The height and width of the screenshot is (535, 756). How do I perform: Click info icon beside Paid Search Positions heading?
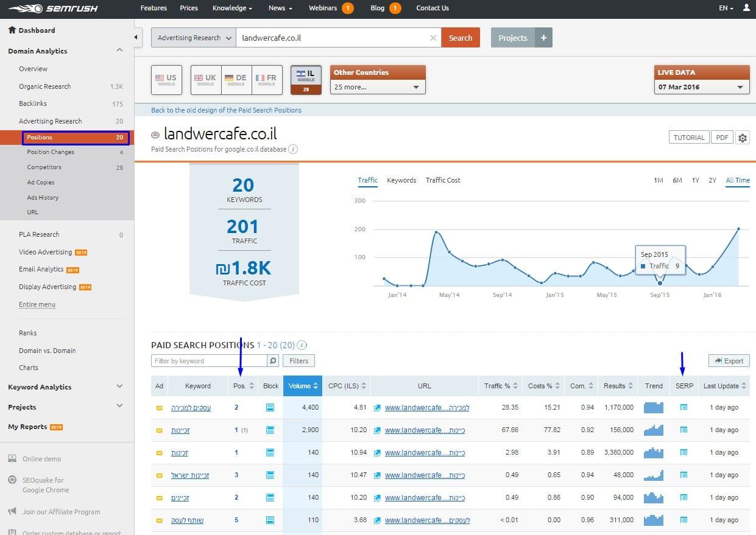(x=302, y=345)
